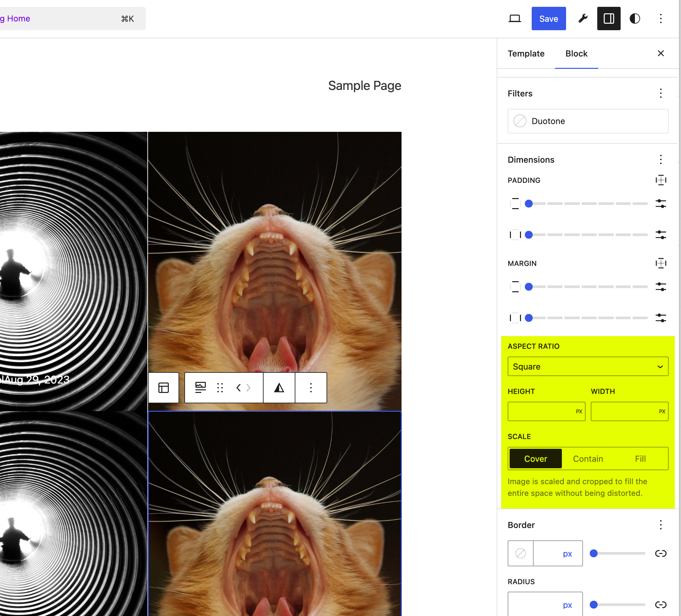Open the Dimensions options menu

coord(661,159)
